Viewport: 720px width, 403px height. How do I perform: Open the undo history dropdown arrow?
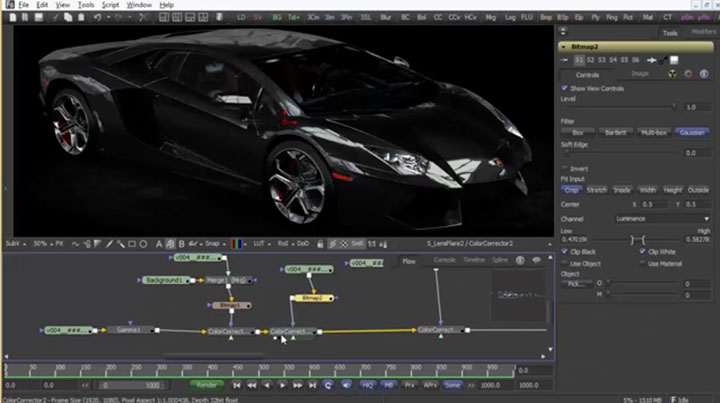coord(108,17)
